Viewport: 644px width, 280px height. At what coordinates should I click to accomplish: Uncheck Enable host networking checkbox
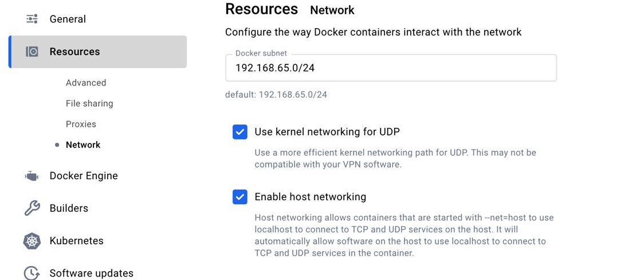240,197
